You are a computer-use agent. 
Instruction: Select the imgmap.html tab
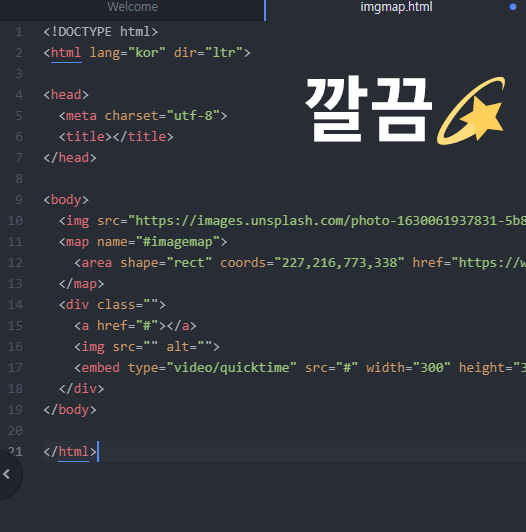(x=396, y=7)
